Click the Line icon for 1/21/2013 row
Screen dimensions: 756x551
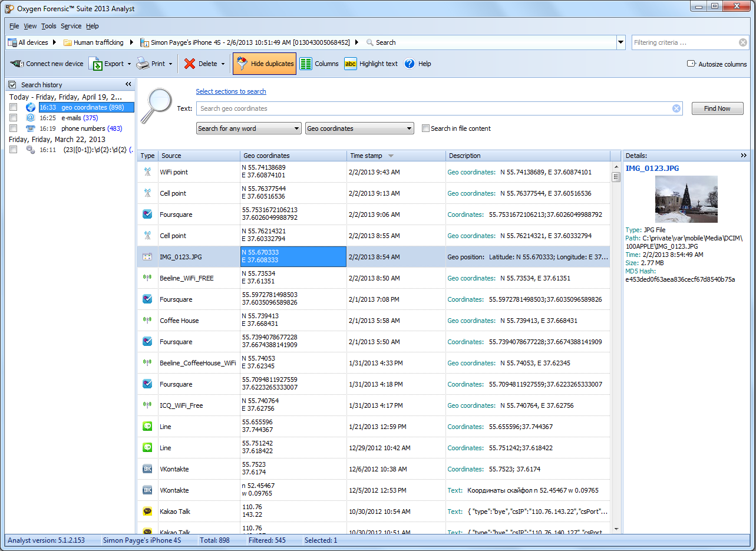click(147, 427)
